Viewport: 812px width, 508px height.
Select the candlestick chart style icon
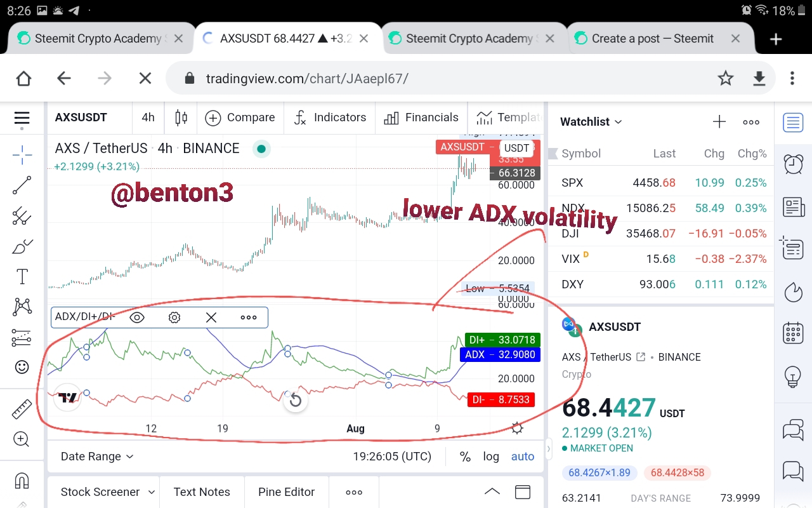tap(181, 117)
